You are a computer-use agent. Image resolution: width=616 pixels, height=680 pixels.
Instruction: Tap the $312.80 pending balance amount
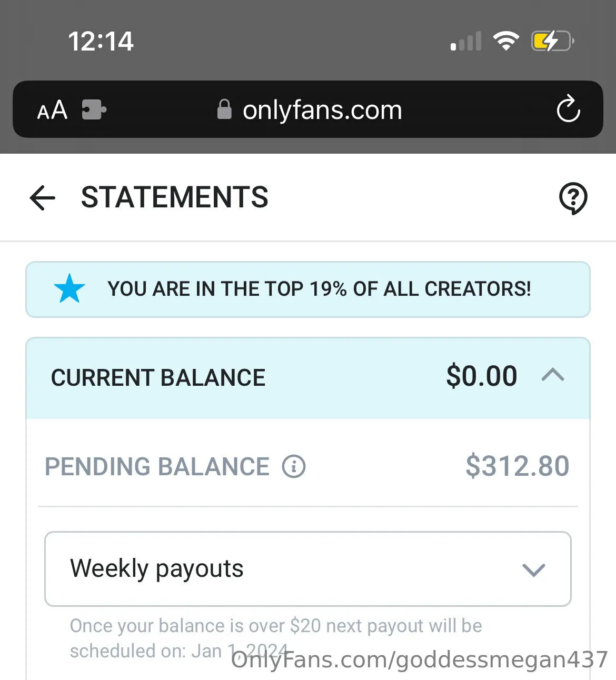click(517, 466)
